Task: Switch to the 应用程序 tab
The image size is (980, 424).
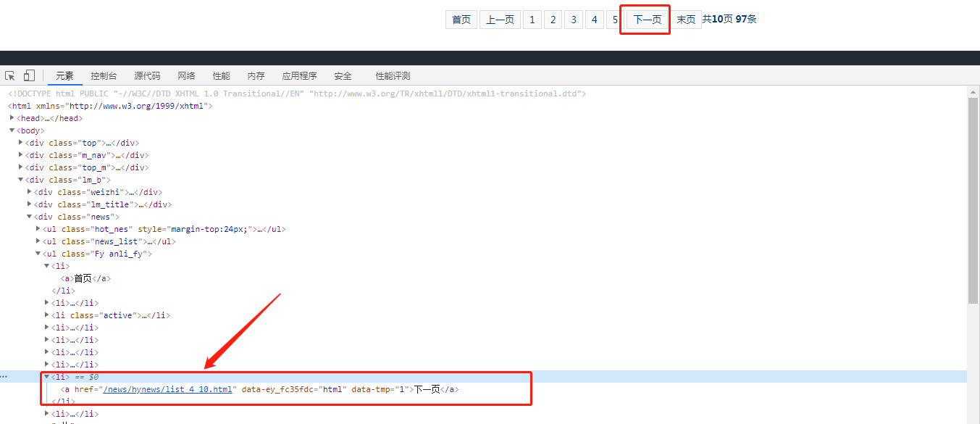Action: (299, 76)
